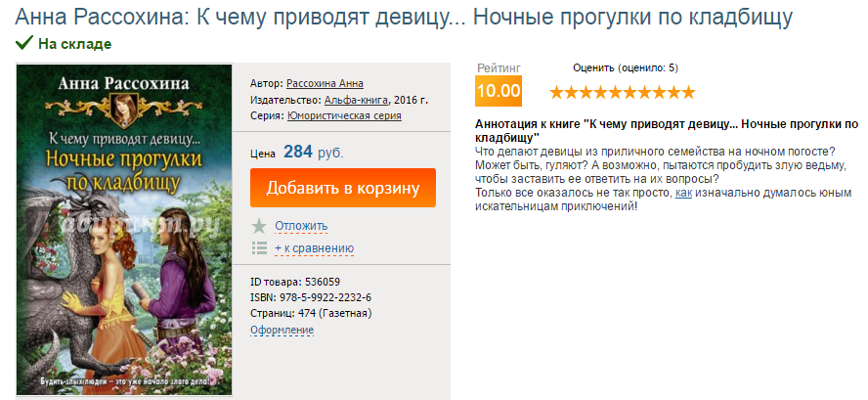The height and width of the screenshot is (400, 868).
Task: Go to Юмористическая серия series link
Action: pyautogui.click(x=344, y=115)
